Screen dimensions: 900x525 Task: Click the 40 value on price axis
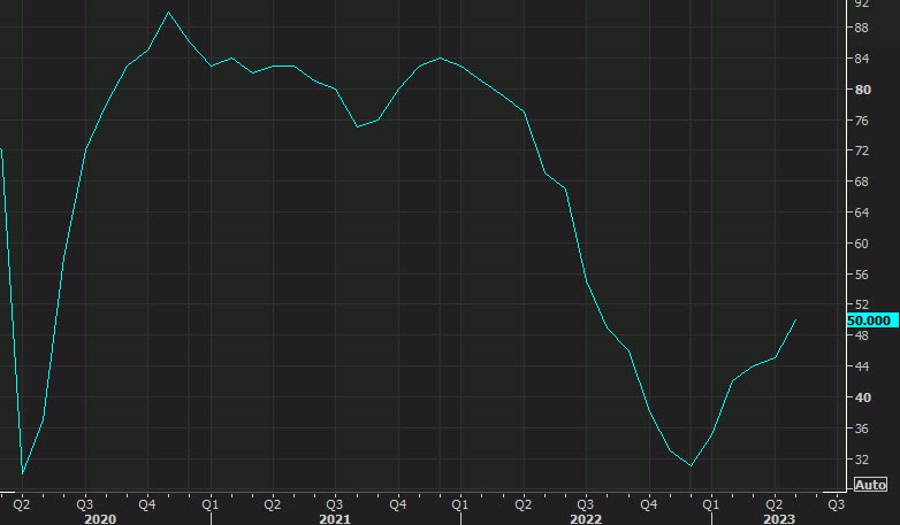pyautogui.click(x=861, y=398)
